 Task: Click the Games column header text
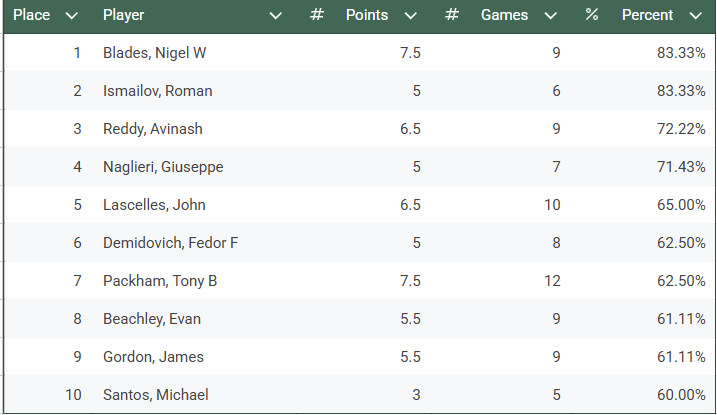tap(505, 16)
